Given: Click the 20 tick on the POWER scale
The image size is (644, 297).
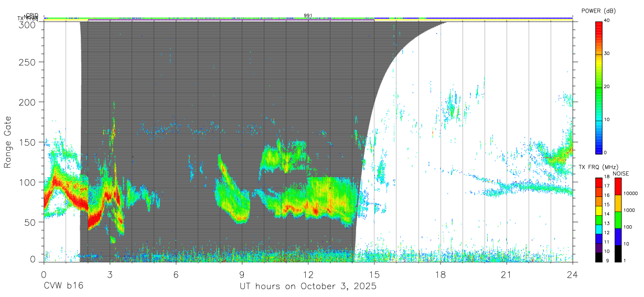Looking at the screenshot, I should point(607,86).
